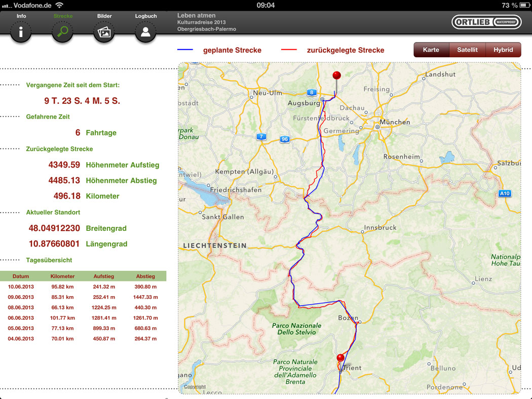Click the Datum column header
The width and height of the screenshot is (532, 399).
coord(21,276)
